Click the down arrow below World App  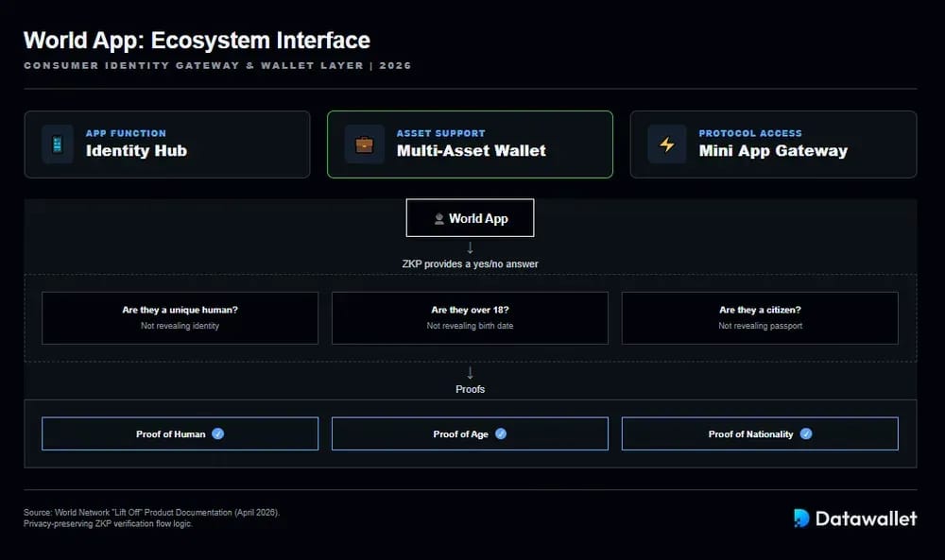pos(470,247)
